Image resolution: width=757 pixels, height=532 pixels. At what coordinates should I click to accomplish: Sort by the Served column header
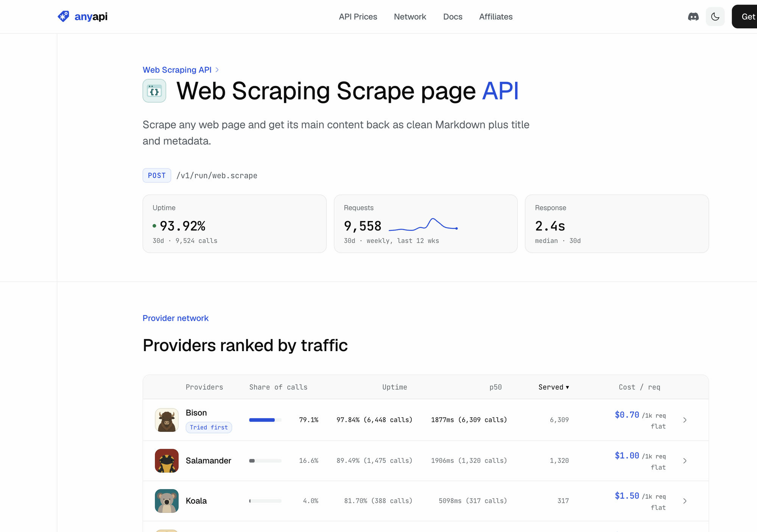pos(554,387)
